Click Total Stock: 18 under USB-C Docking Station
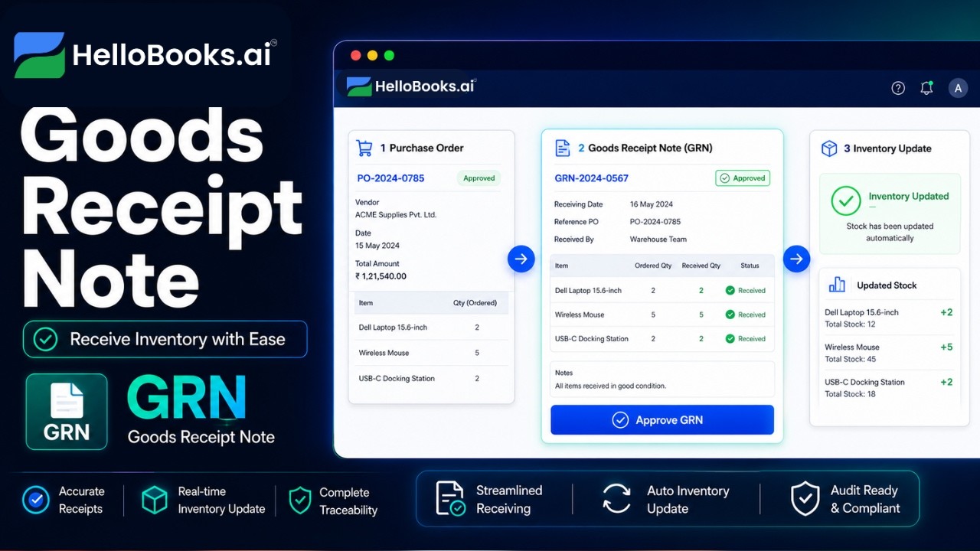Image resolution: width=980 pixels, height=551 pixels. [850, 394]
